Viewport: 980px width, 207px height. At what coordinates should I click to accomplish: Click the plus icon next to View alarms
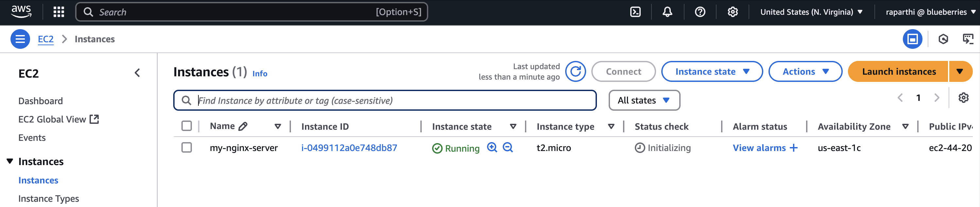(793, 148)
